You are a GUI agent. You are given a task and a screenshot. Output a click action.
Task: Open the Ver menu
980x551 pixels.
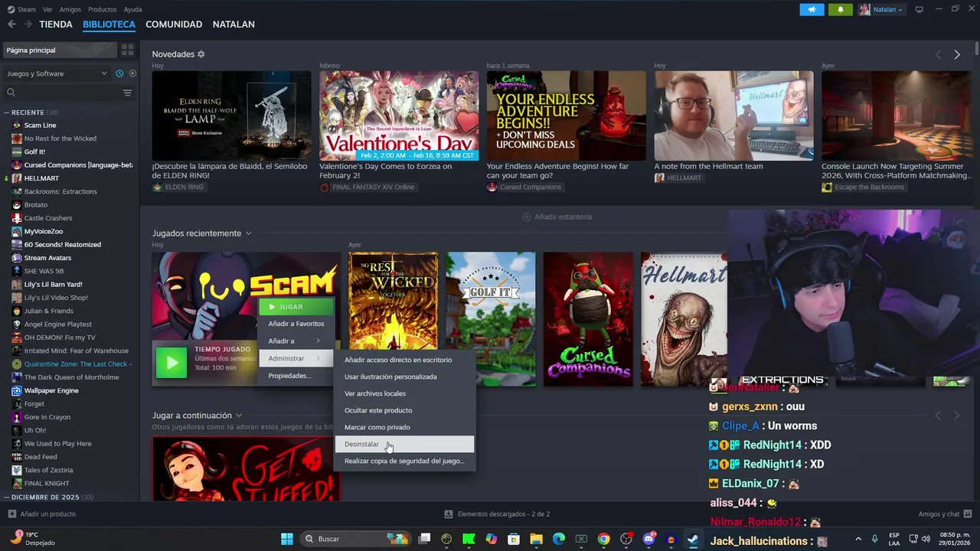point(48,9)
